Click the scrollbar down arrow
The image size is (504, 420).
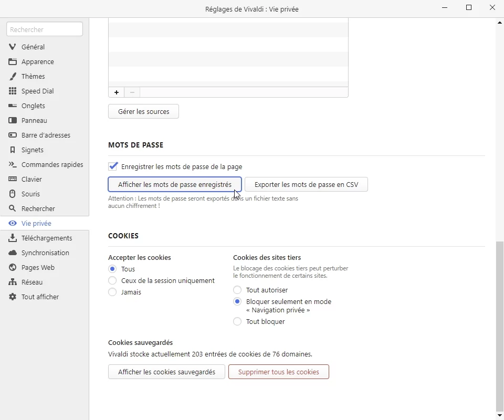[499, 415]
